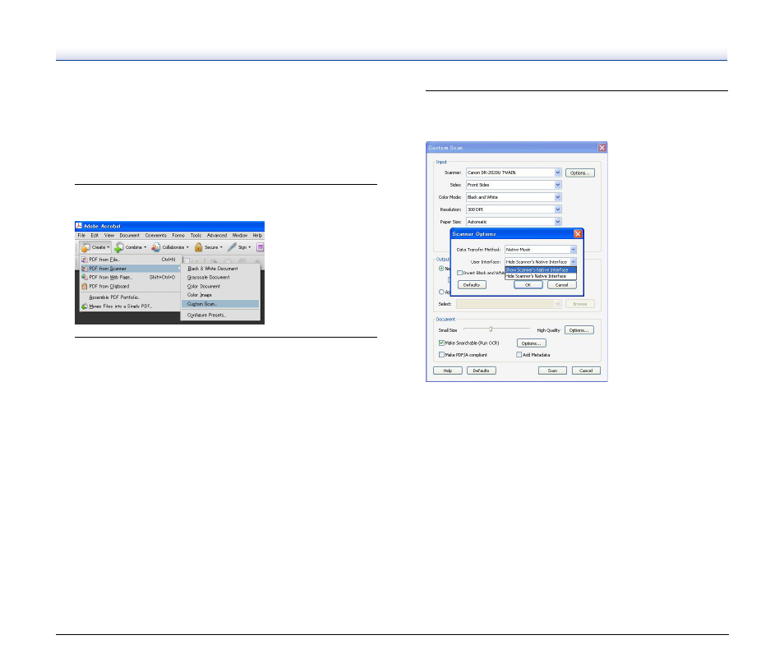This screenshot has height=672, width=784.
Task: Open Options beside Make Searchable
Action: click(x=531, y=343)
